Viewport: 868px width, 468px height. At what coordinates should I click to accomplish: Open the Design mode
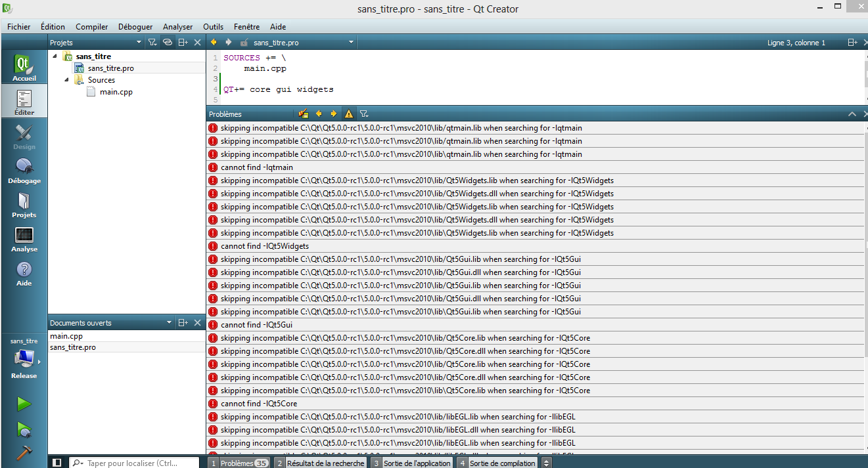(x=24, y=136)
